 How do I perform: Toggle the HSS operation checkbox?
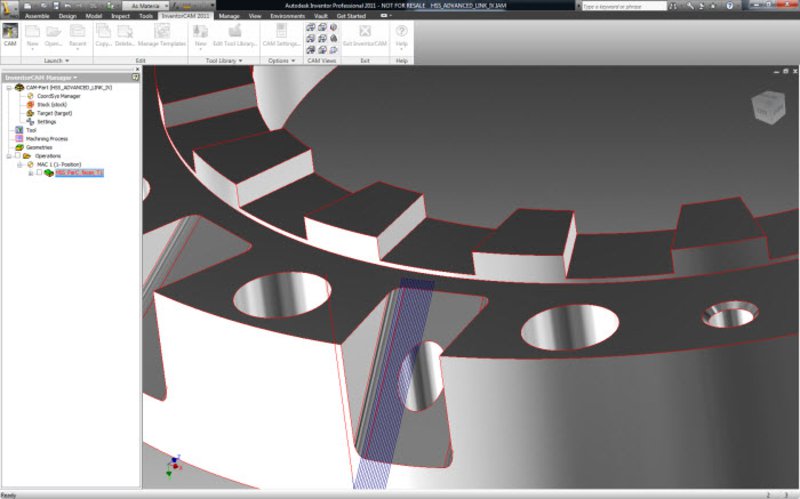(39, 173)
